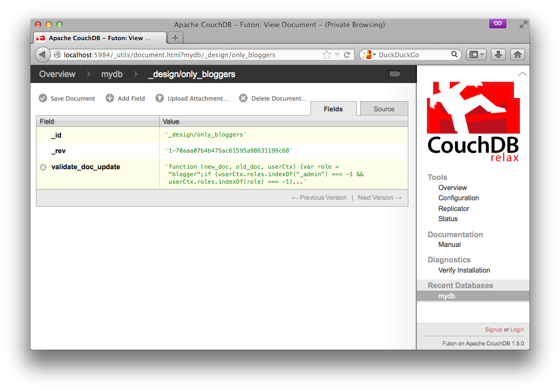Select the _rev field name
The width and height of the screenshot is (560, 392).
point(58,151)
